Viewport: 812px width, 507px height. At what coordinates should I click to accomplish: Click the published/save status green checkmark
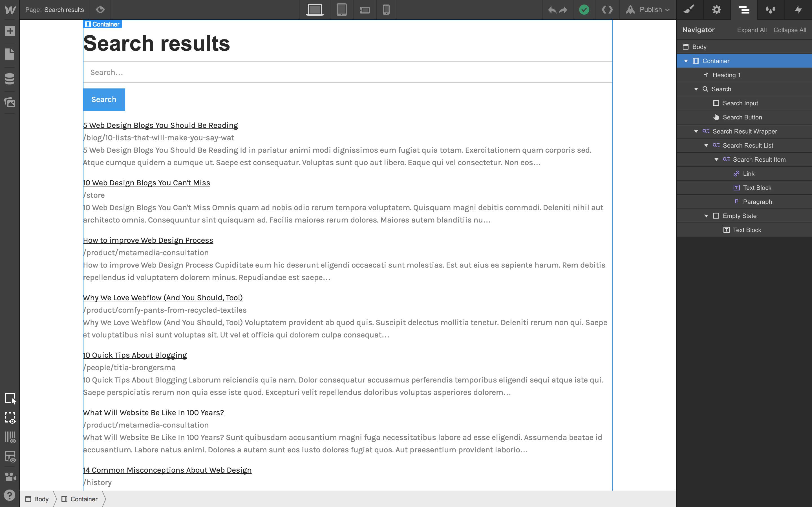pyautogui.click(x=584, y=9)
